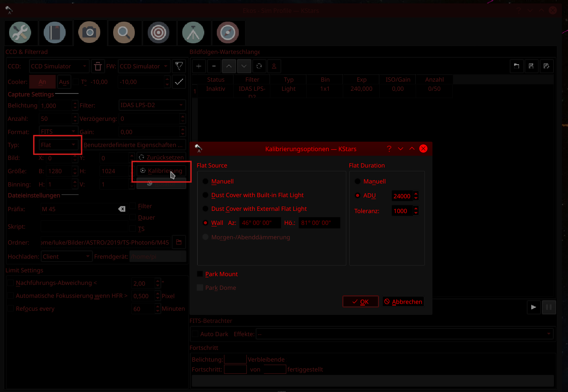Select Manuell under Flat Duration
The height and width of the screenshot is (392, 568).
click(x=357, y=182)
